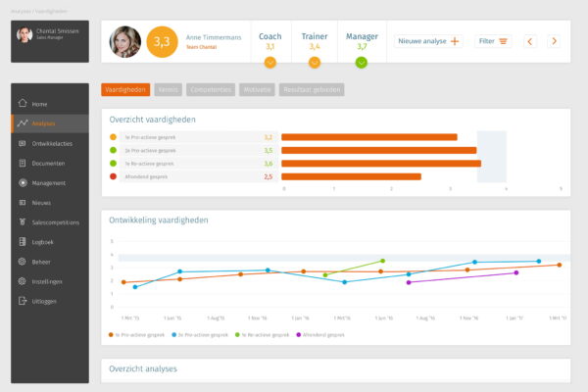
Task: Open Salescompetitions from the sidebar
Action: 55,221
